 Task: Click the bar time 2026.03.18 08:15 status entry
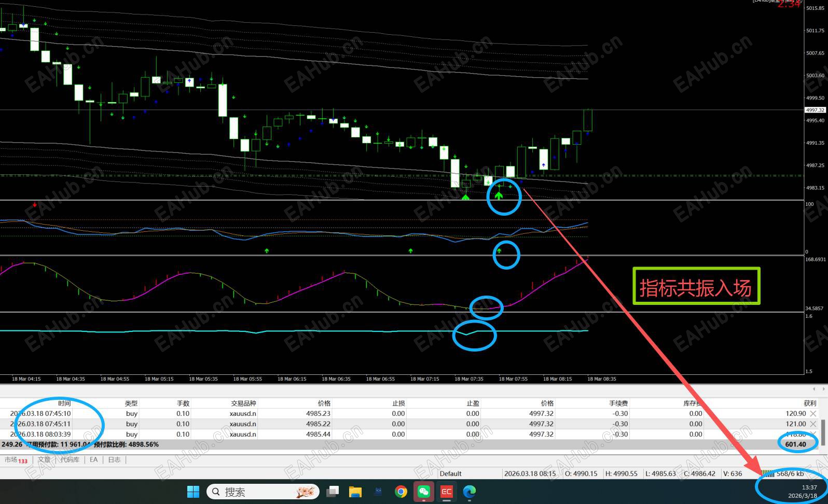click(530, 473)
